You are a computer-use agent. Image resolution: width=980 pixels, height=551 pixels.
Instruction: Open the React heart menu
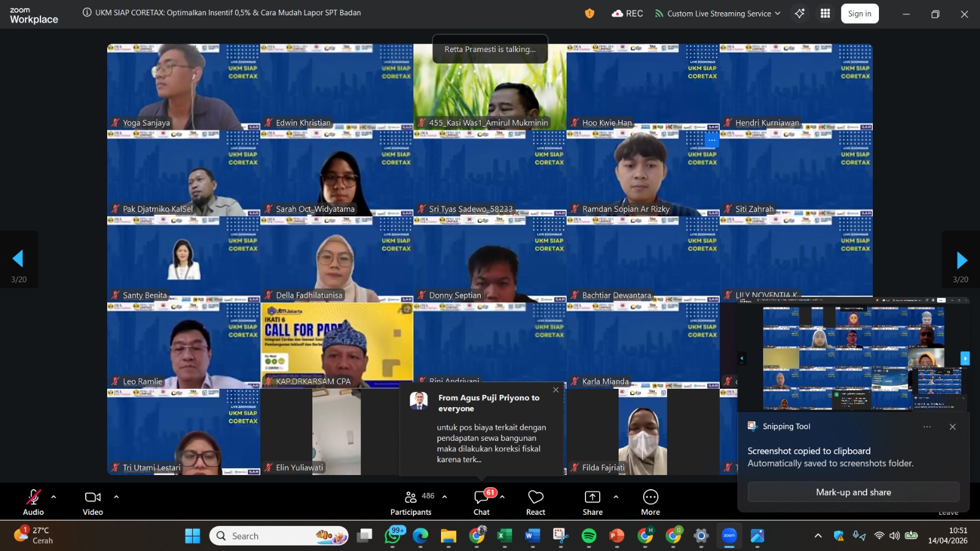pos(536,502)
